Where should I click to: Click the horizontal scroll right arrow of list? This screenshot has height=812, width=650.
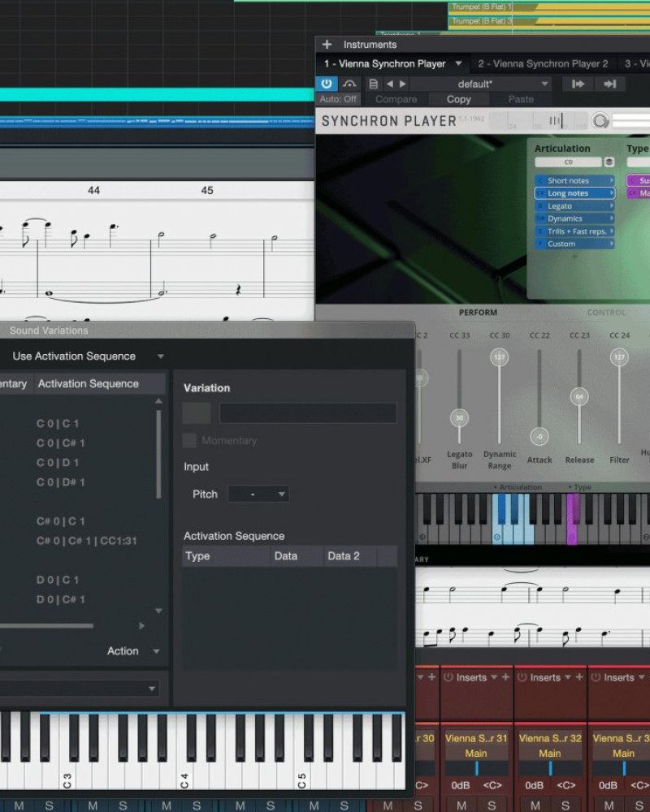click(141, 626)
